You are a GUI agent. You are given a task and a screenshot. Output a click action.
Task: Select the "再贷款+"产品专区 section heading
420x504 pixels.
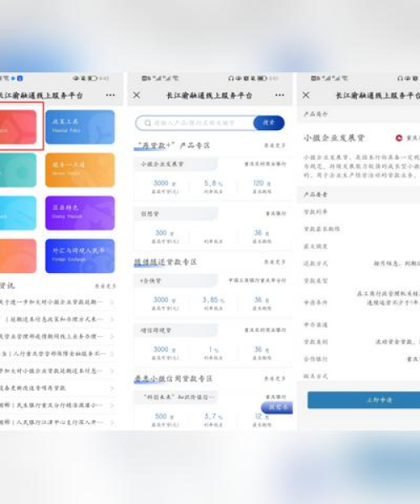pyautogui.click(x=172, y=145)
